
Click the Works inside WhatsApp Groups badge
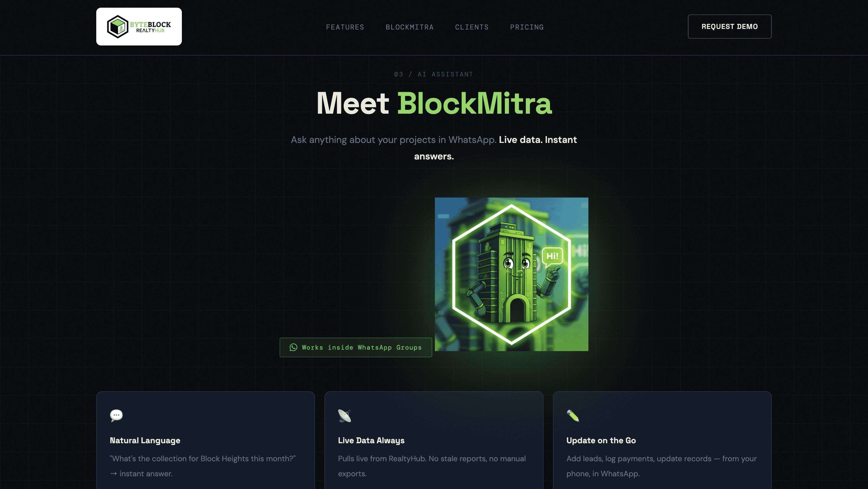[x=355, y=347]
